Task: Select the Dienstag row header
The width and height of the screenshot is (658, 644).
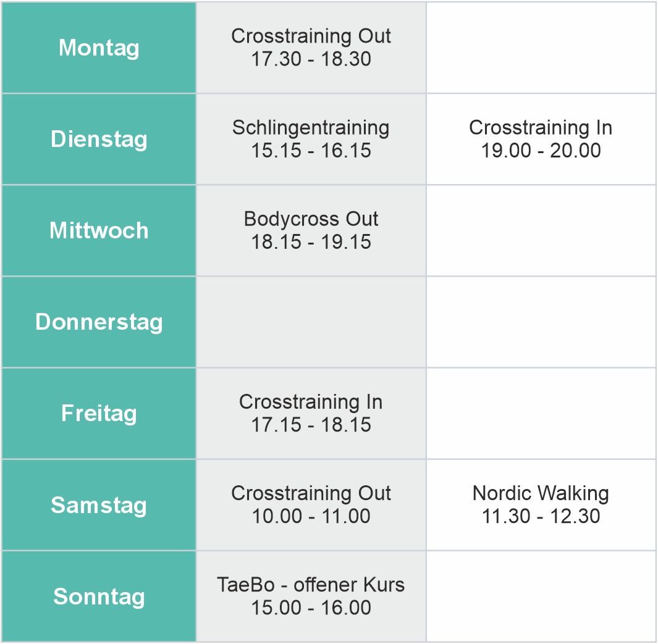Action: coord(99,139)
